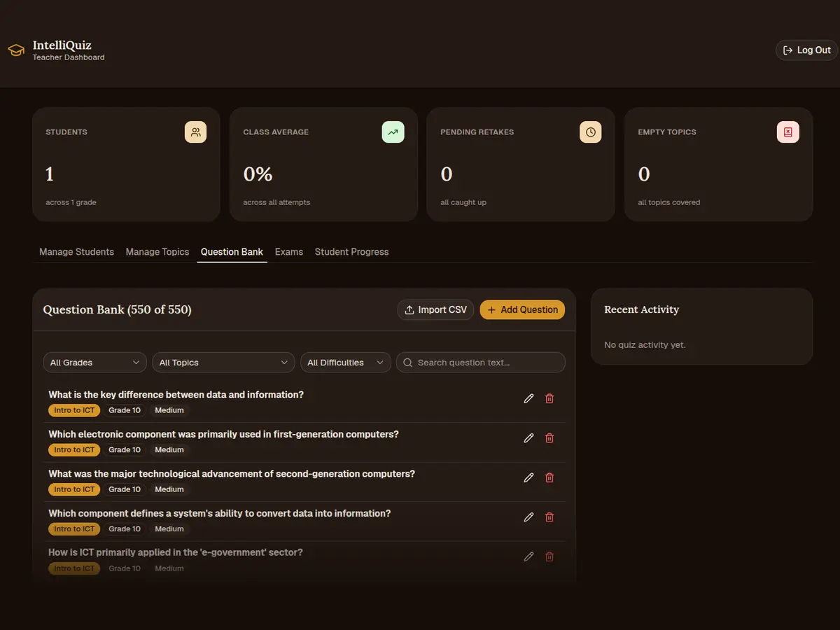The height and width of the screenshot is (630, 840).
Task: Edit the 'convert data into information' question
Action: tap(528, 517)
